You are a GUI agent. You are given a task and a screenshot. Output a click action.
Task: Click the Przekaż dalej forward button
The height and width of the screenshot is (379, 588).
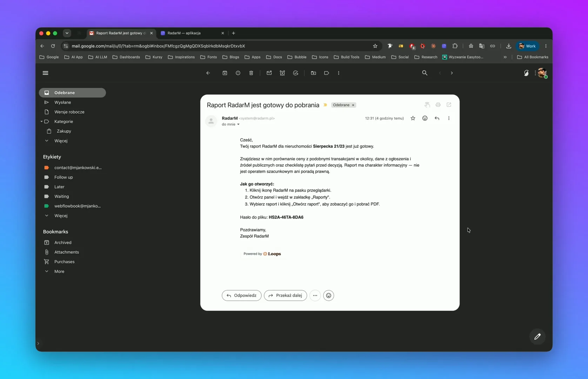(x=285, y=295)
